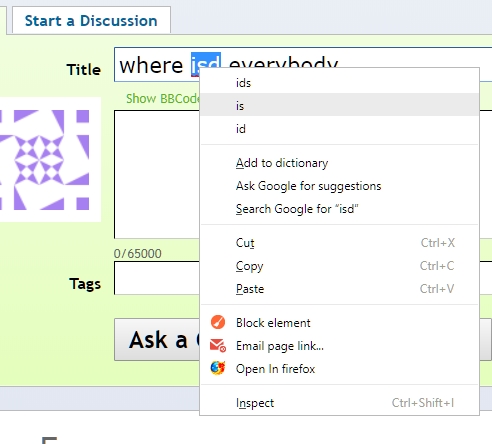The image size is (492, 444).
Task: Click the Ask a Question button
Action: 157,340
